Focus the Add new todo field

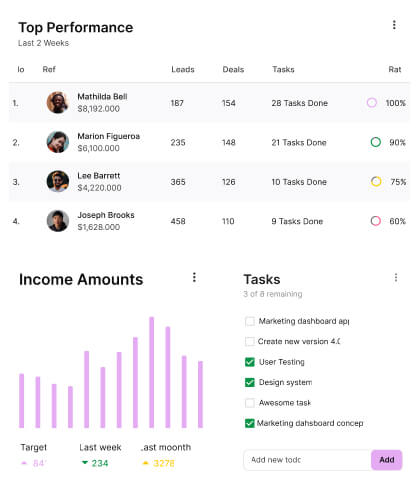(x=307, y=460)
